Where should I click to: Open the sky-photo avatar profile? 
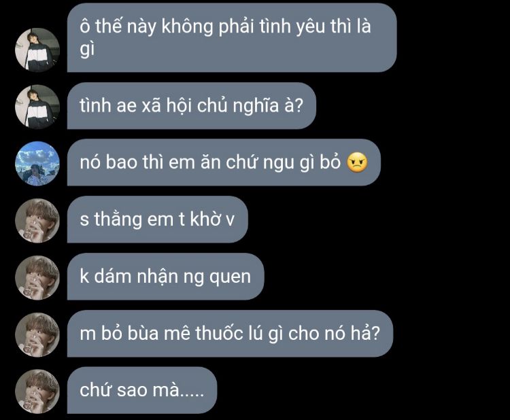(37, 164)
